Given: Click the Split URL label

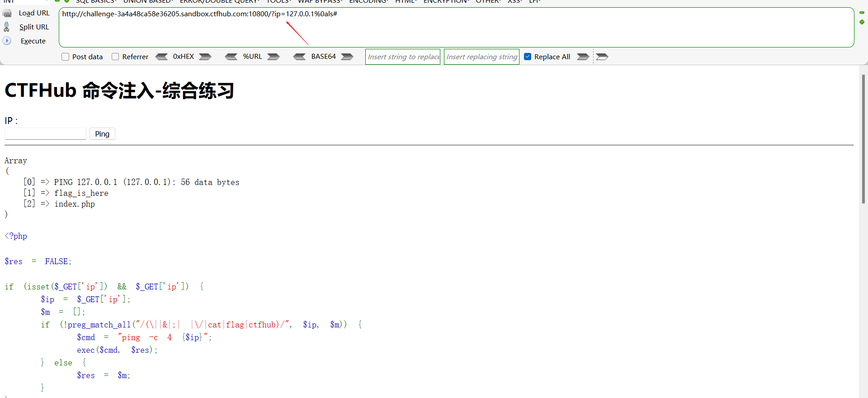Looking at the screenshot, I should point(34,27).
